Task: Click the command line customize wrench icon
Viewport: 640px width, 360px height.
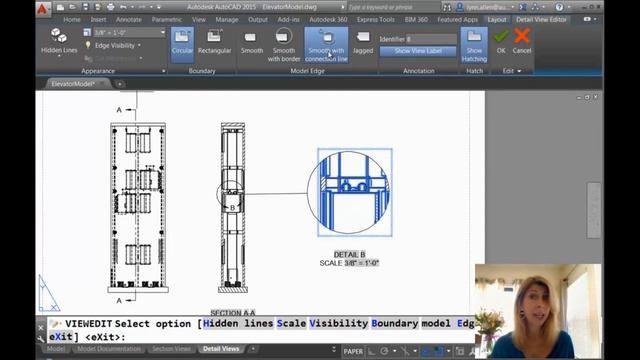Action: tap(40, 338)
